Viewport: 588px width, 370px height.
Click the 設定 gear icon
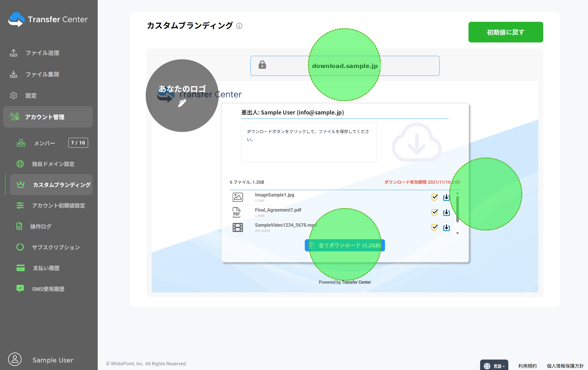13,95
